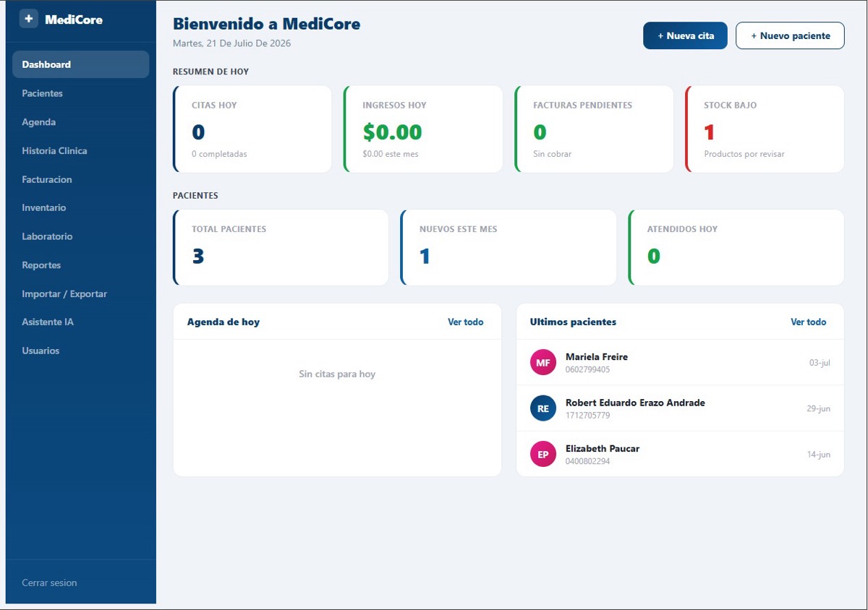Click the MediCore plus logo icon
This screenshot has width=868, height=610.
[28, 20]
